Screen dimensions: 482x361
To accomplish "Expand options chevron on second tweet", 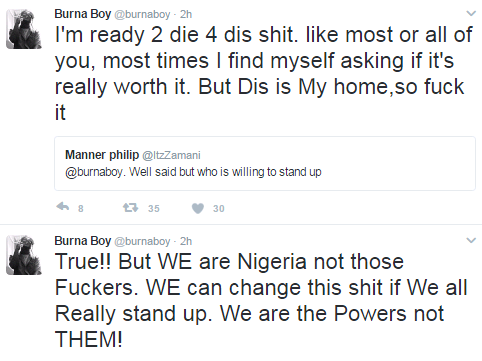I will [471, 240].
